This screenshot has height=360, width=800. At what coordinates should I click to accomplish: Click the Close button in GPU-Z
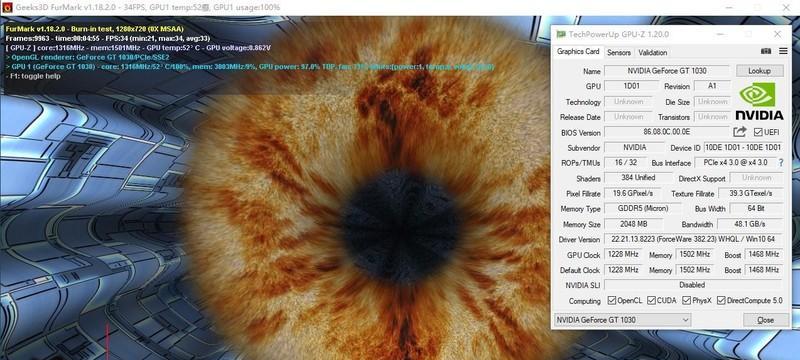pos(765,320)
